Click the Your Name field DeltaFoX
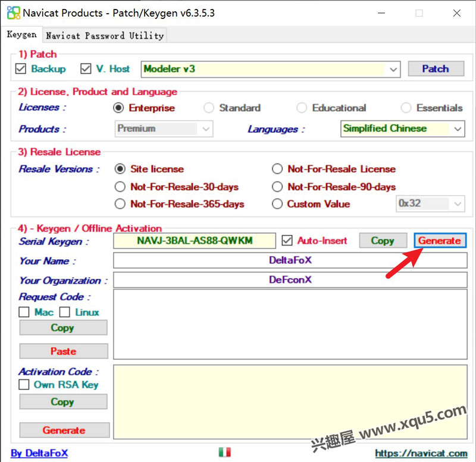 coord(290,260)
